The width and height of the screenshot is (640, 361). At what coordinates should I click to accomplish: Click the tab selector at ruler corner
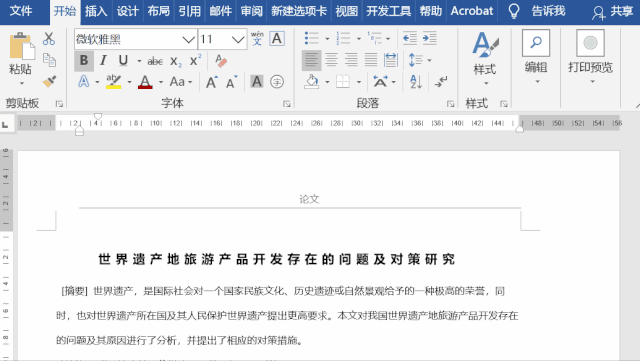[5, 125]
